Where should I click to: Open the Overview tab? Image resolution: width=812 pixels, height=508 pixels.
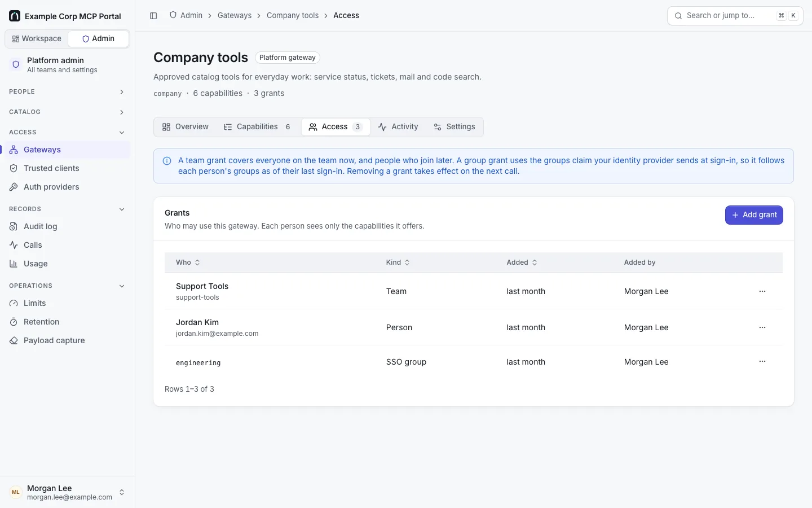pos(185,127)
